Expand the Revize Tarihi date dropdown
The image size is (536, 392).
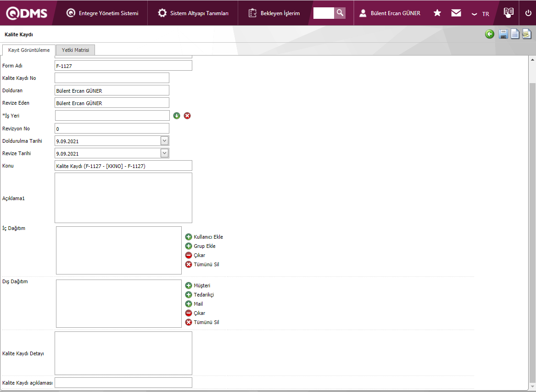tap(165, 153)
